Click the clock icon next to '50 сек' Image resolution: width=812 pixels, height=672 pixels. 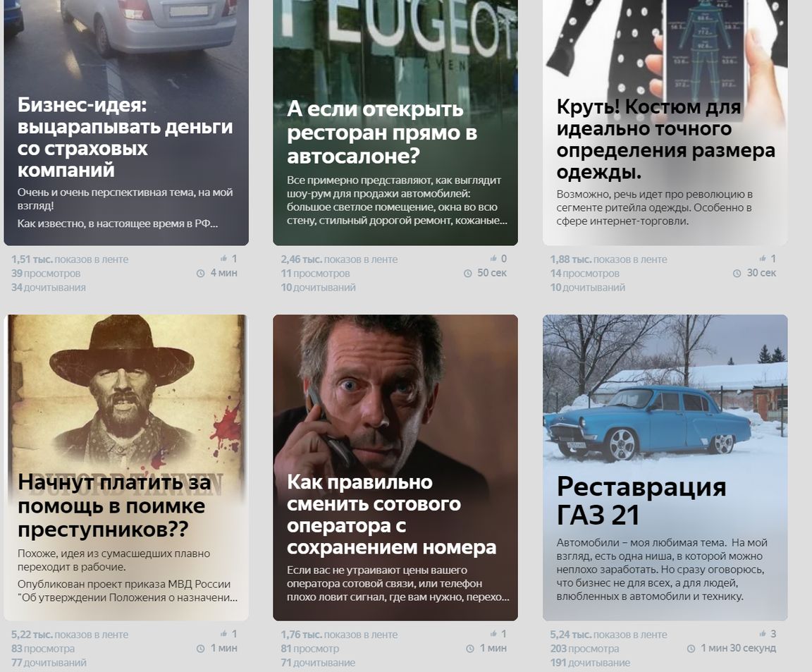coord(467,273)
